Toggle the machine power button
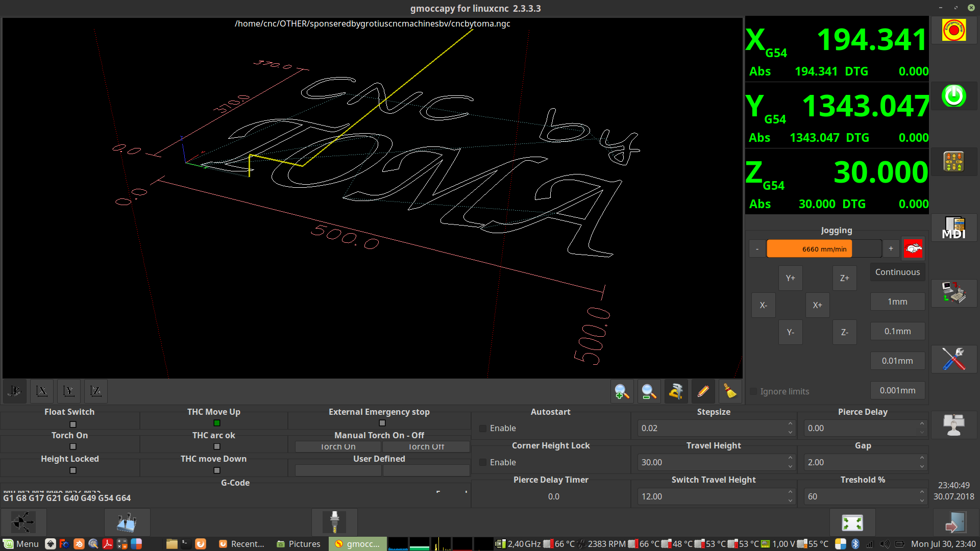980x551 pixels. [x=953, y=96]
